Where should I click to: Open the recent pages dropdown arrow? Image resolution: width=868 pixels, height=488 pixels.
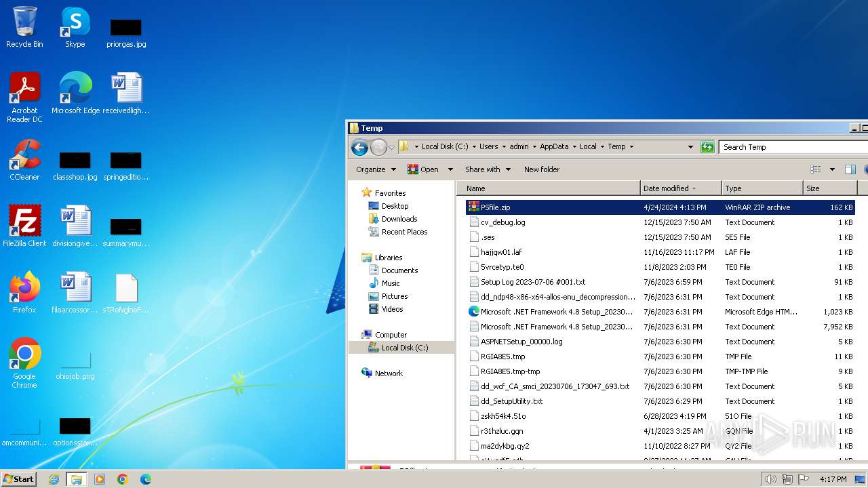391,147
